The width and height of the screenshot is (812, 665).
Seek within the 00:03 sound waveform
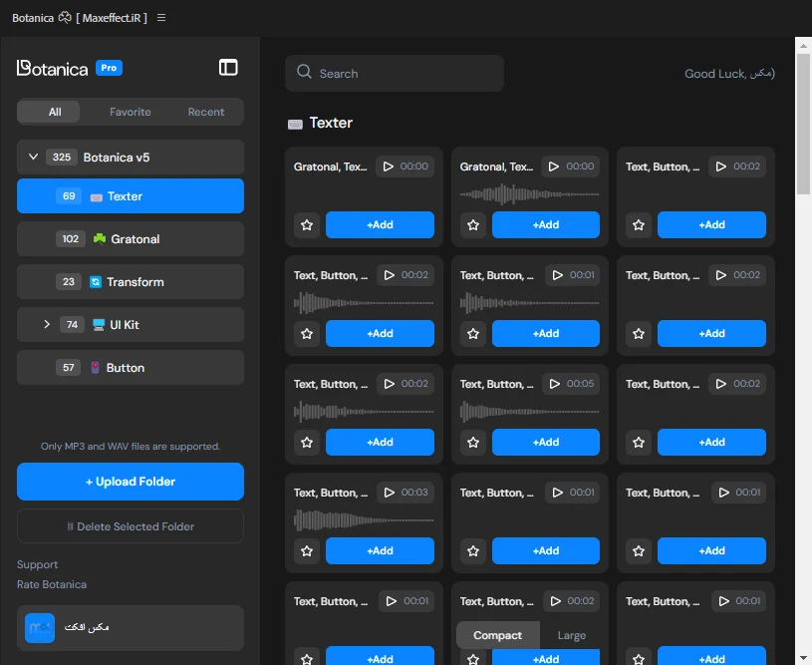364,520
